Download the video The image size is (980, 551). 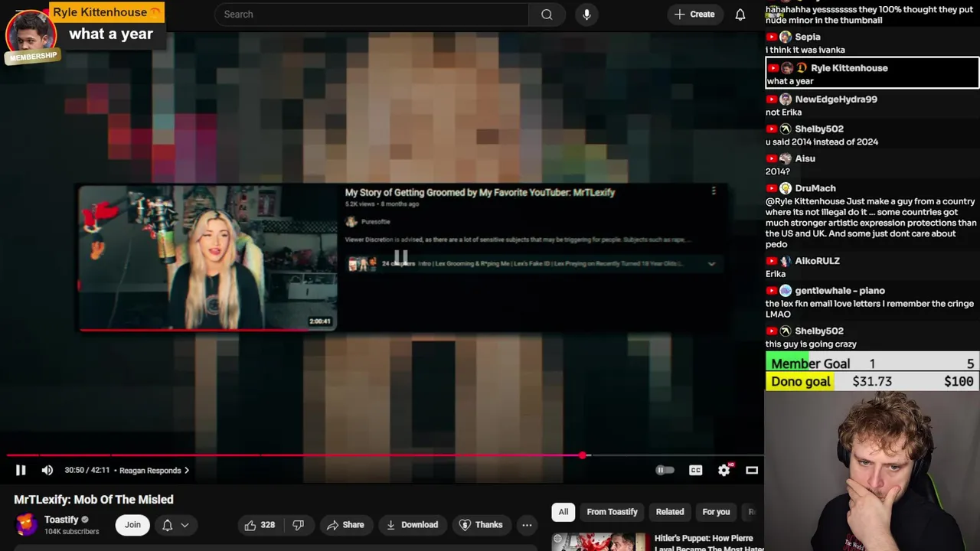point(412,524)
